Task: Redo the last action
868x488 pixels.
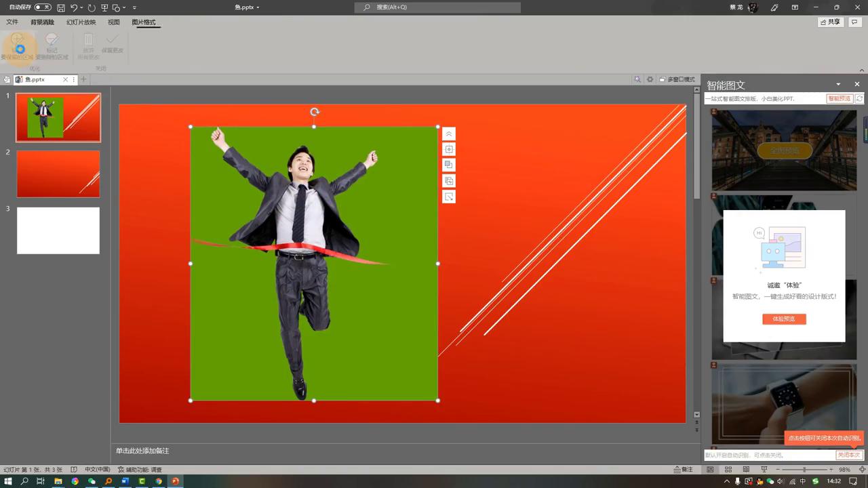Action: pyautogui.click(x=92, y=7)
